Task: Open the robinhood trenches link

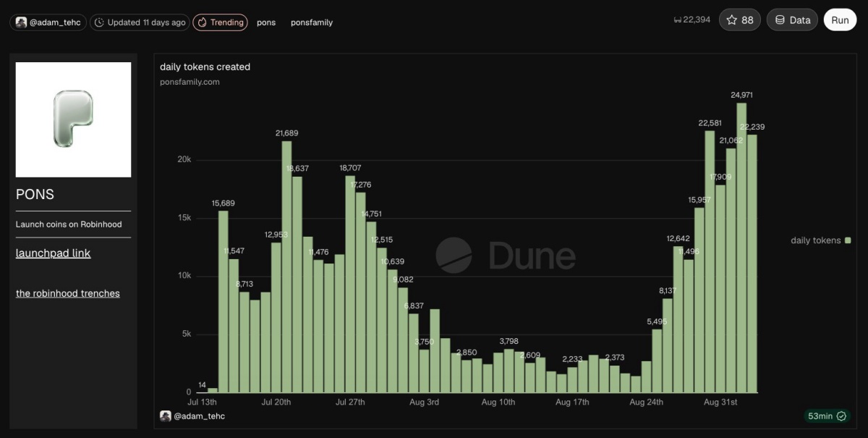Action: (x=68, y=293)
